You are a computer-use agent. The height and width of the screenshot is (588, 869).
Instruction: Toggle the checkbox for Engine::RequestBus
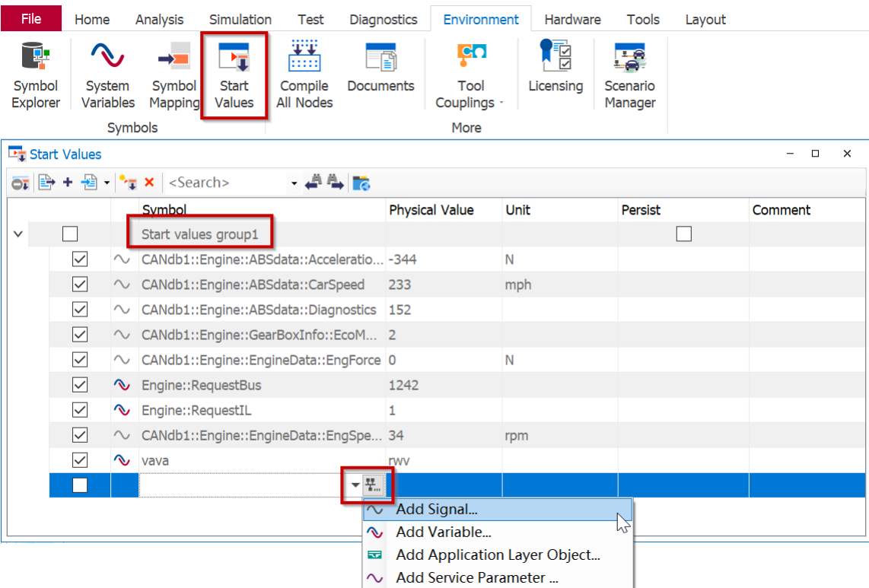click(x=80, y=385)
